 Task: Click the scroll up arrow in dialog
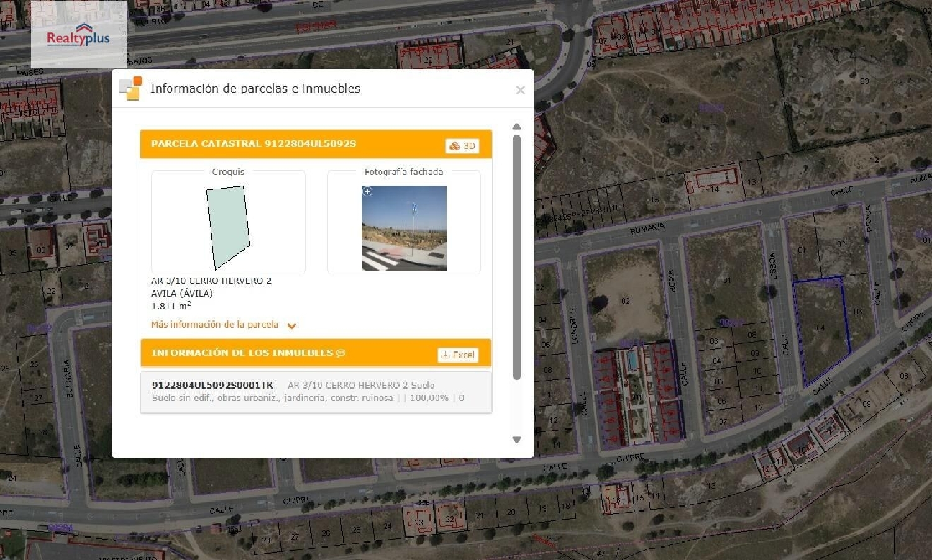click(x=516, y=127)
